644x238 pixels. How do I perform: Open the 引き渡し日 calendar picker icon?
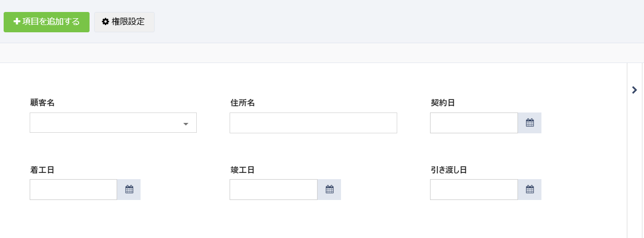point(529,190)
